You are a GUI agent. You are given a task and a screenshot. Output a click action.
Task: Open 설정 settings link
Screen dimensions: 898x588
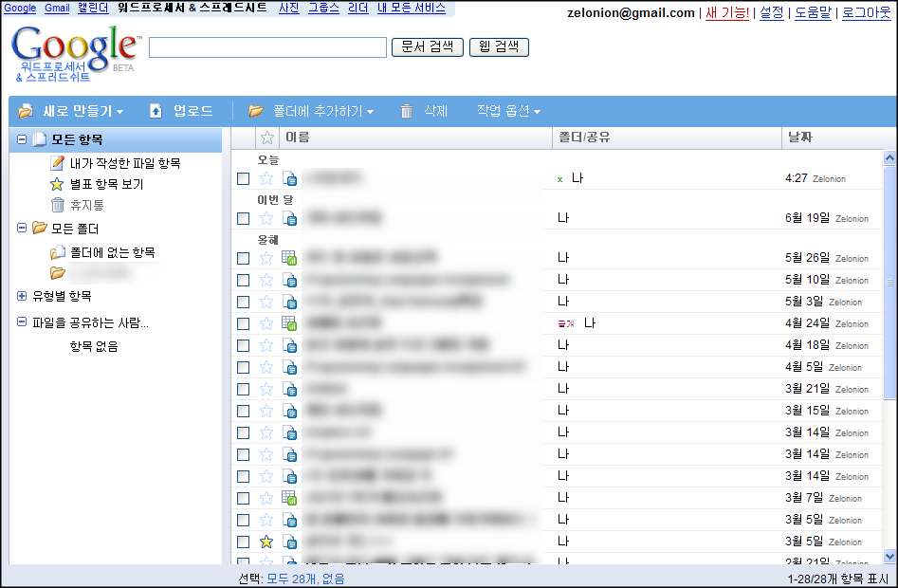[772, 12]
